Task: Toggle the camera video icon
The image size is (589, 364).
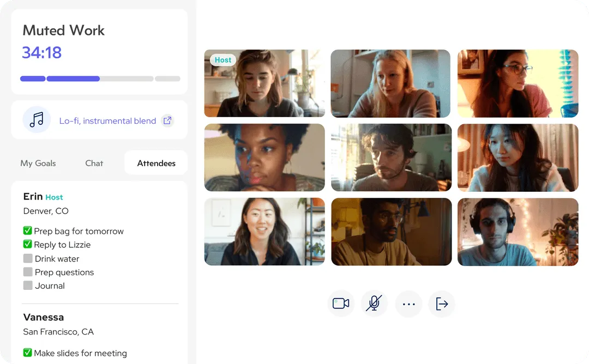Action: (341, 304)
